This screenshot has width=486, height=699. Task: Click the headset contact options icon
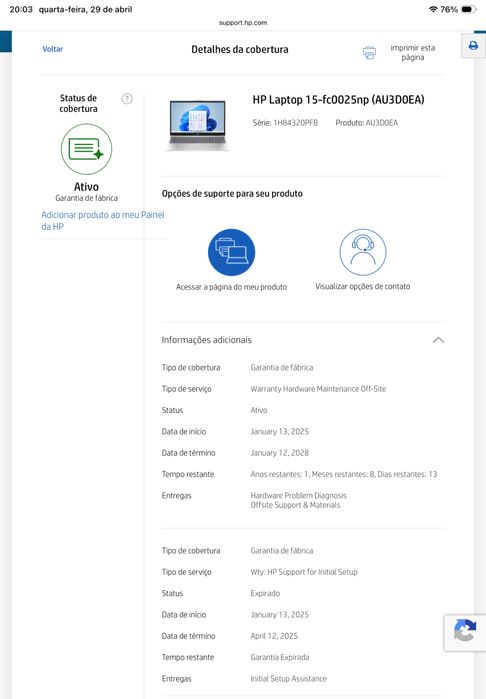[x=363, y=252]
